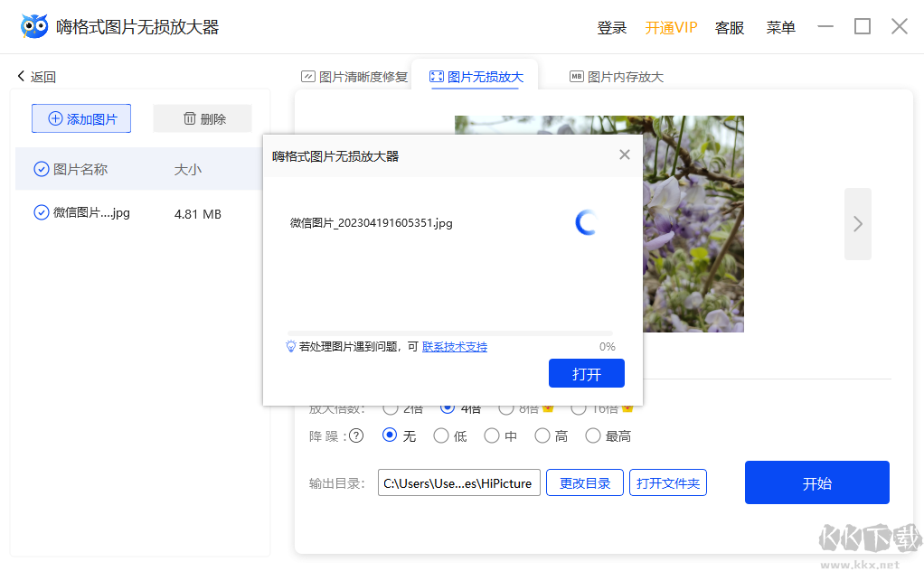Click the plus icon on 添加图片 button
Image resolution: width=924 pixels, height=571 pixels.
click(x=56, y=117)
